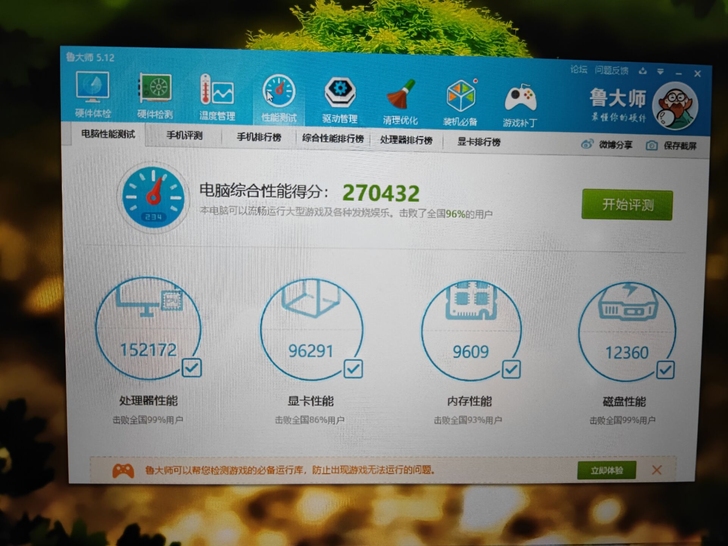Click 击败全国86%用户 text

click(x=310, y=420)
